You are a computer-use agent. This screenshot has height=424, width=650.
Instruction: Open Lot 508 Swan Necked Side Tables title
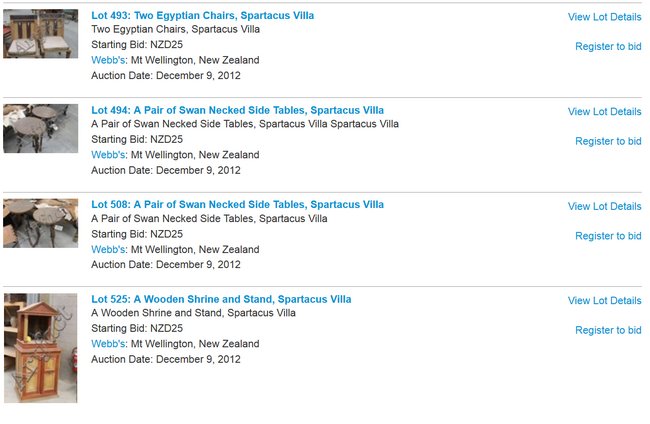(237, 205)
